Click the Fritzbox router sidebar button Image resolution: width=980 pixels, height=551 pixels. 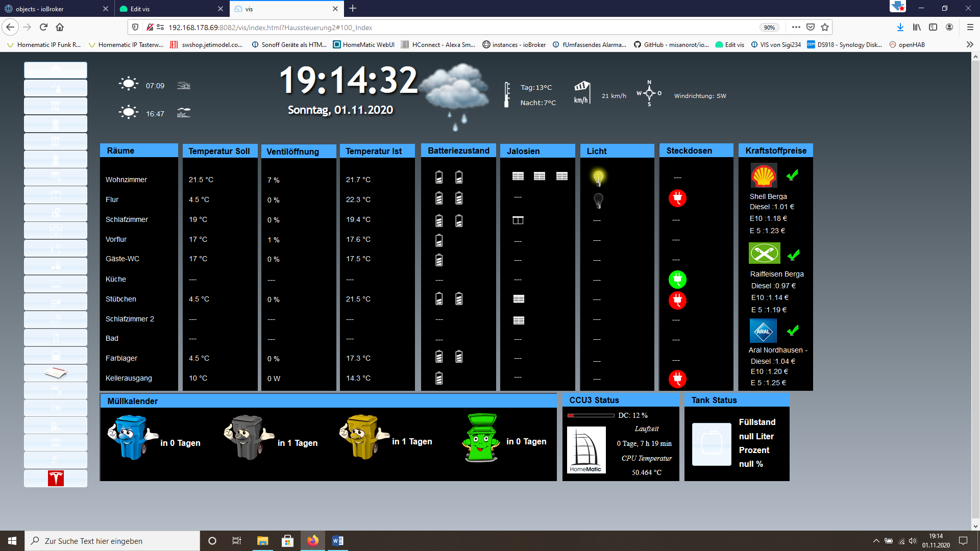pos(56,373)
